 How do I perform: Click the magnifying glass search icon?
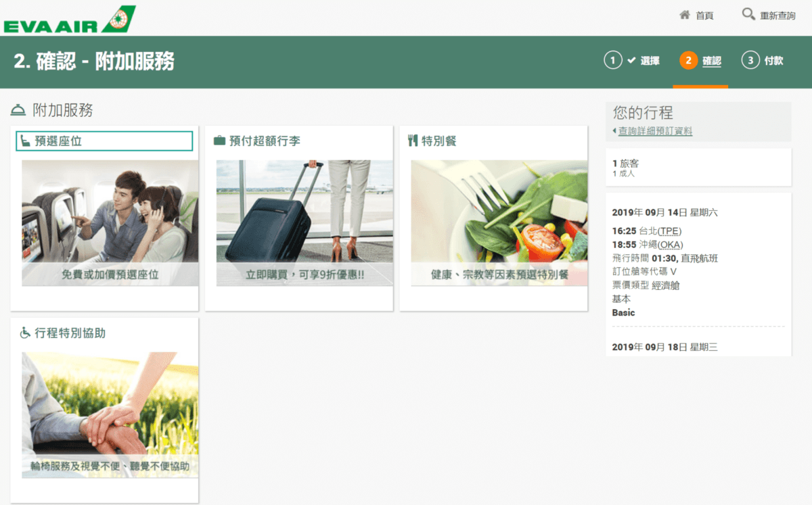748,14
